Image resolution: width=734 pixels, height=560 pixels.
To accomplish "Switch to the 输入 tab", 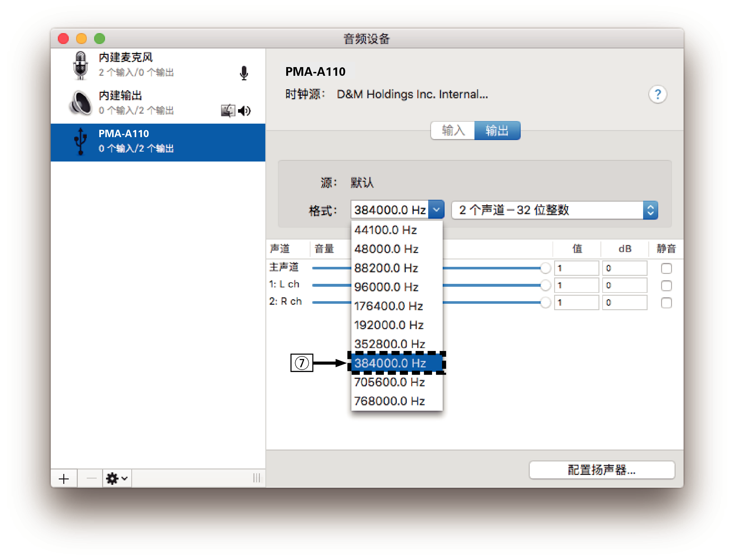I will point(453,130).
